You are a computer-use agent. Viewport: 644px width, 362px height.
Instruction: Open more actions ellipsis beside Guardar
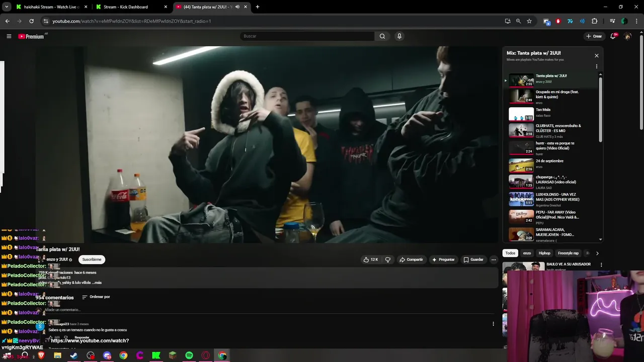(494, 259)
